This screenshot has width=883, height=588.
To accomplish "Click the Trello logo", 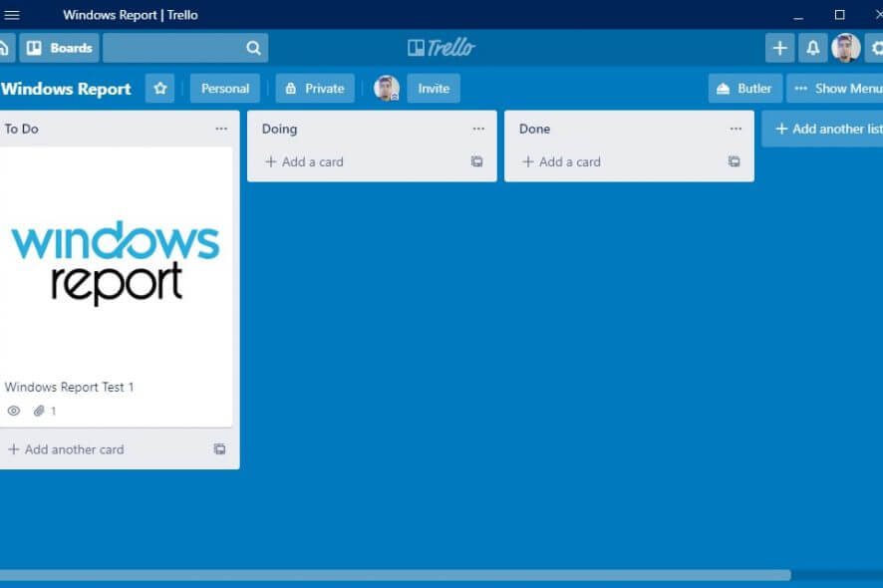I will [441, 48].
